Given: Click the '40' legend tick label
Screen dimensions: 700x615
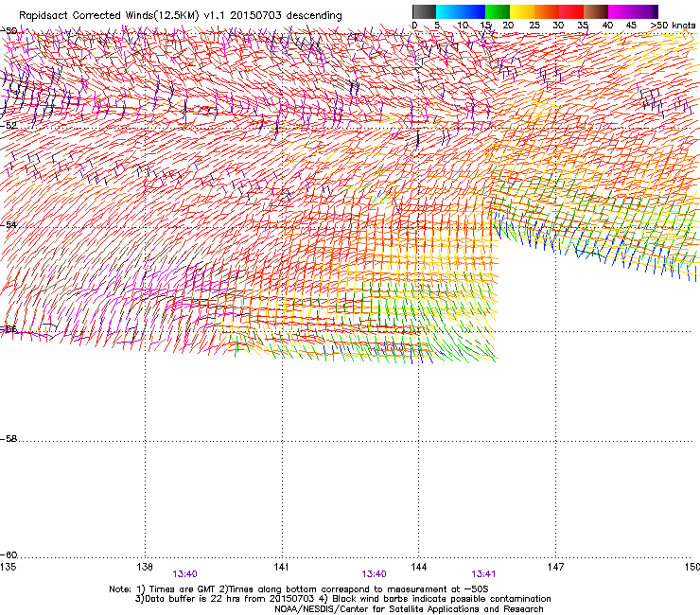Looking at the screenshot, I should coord(607,26).
